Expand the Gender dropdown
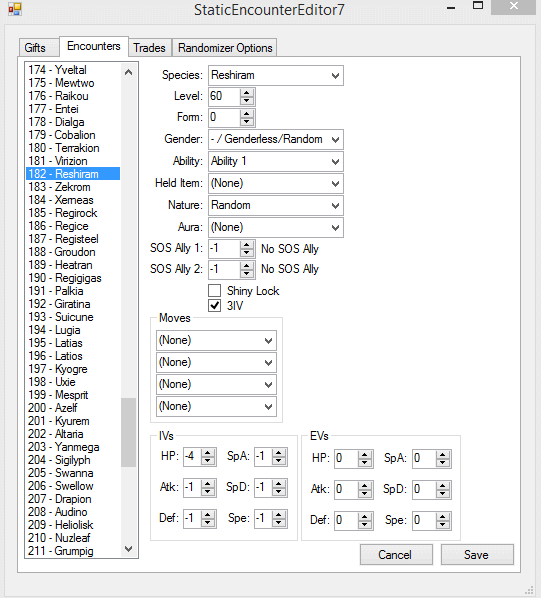The width and height of the screenshot is (541, 598). coord(276,139)
